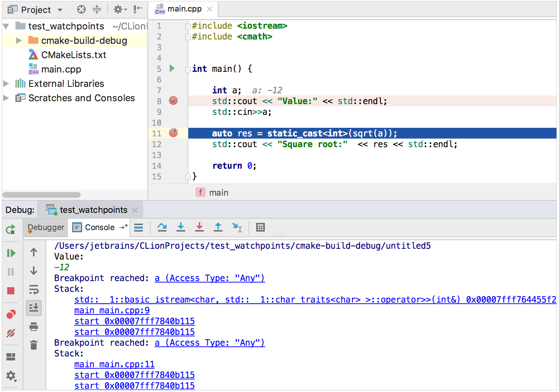This screenshot has height=392, width=559.
Task: Expand the cmake-build-debug folder
Action: (19, 41)
